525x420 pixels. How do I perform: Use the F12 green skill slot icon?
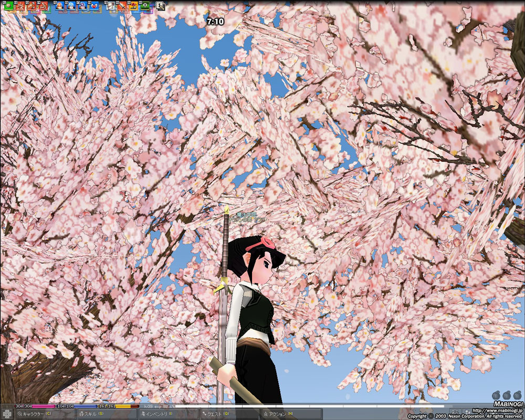pyautogui.click(x=145, y=6)
